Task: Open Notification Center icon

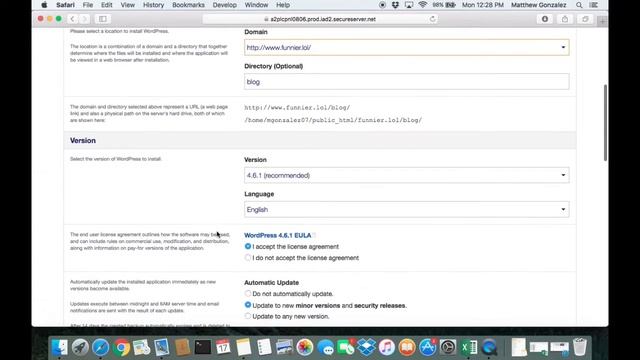Action: pyautogui.click(x=594, y=5)
